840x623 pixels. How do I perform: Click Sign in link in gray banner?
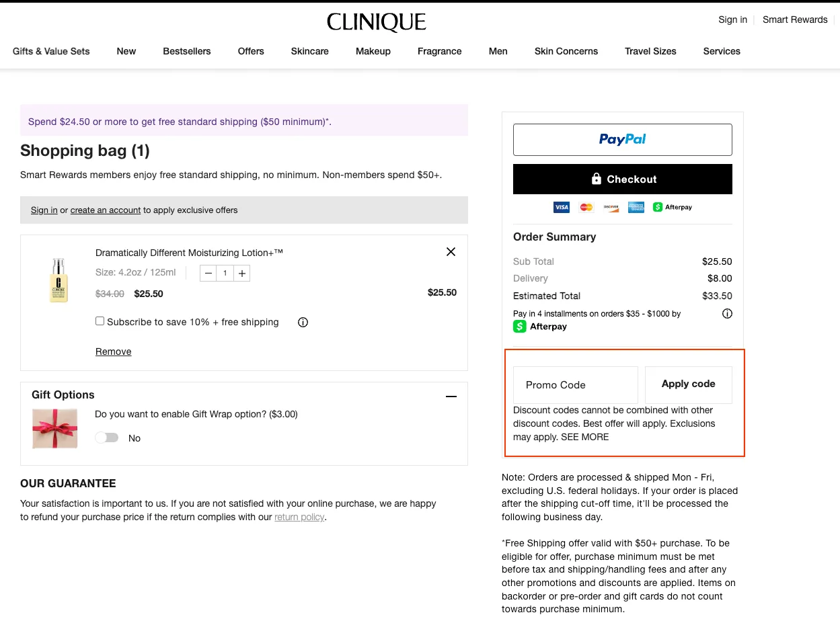pos(44,210)
